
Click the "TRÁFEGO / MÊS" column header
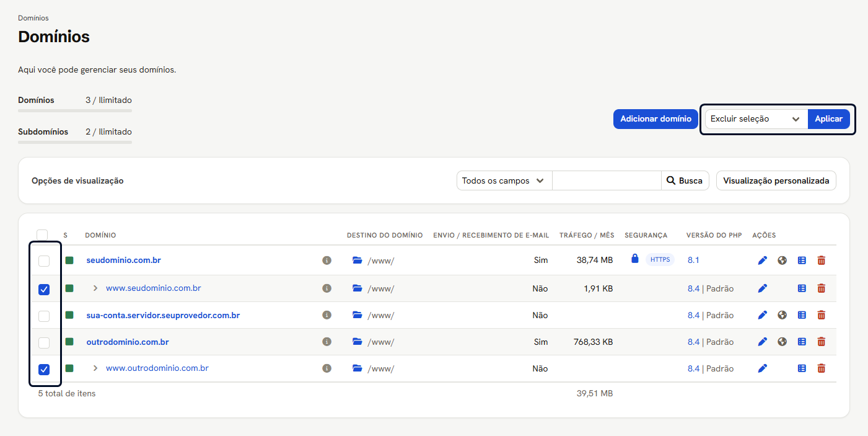(x=587, y=236)
